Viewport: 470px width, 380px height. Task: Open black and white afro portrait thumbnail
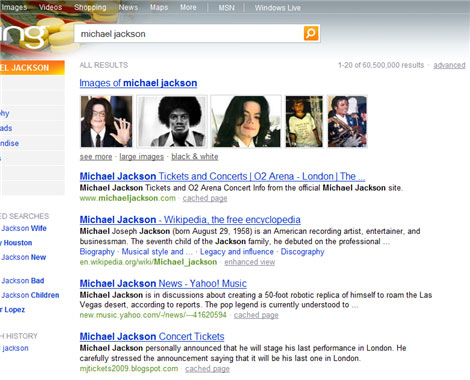tap(172, 121)
